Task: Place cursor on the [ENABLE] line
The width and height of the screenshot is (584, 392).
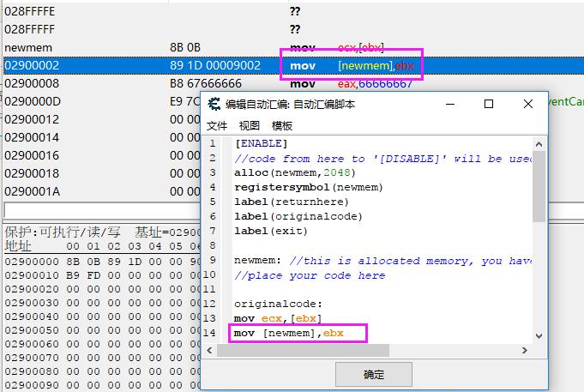Action: pos(261,143)
